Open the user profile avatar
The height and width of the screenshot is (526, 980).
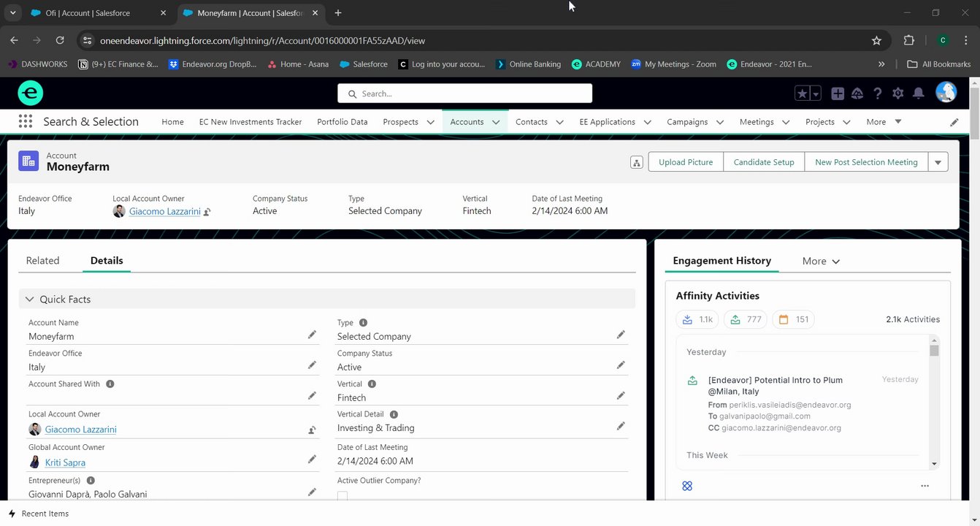tap(946, 93)
